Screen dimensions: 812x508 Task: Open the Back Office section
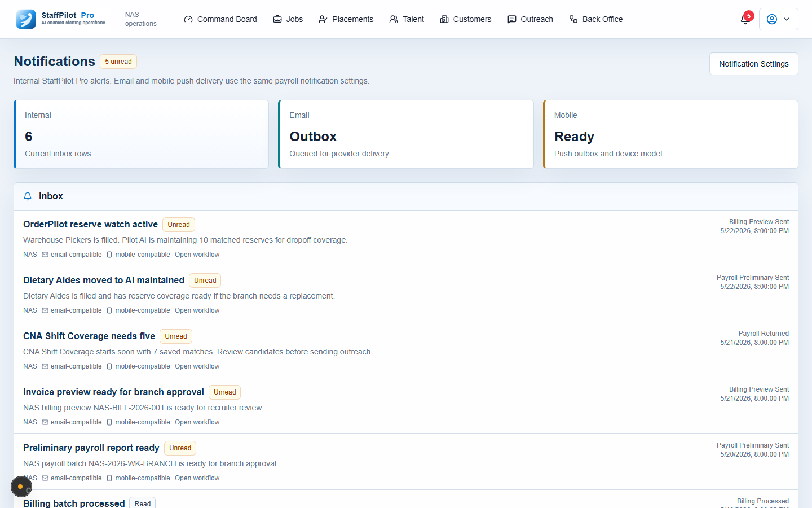coord(596,19)
